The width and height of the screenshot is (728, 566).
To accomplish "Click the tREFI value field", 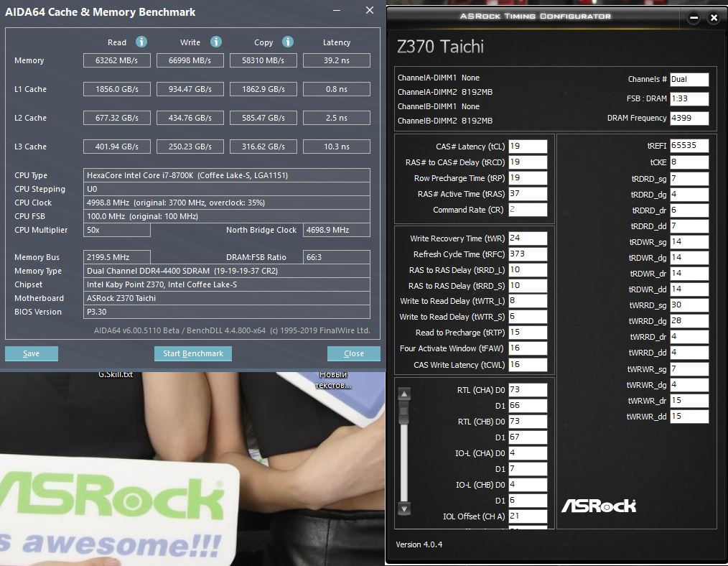I will coord(689,146).
